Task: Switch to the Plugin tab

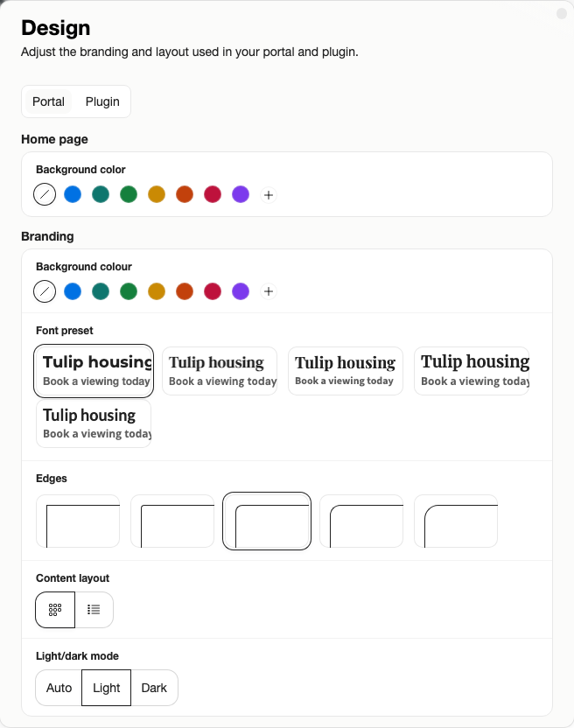Action: pyautogui.click(x=102, y=101)
